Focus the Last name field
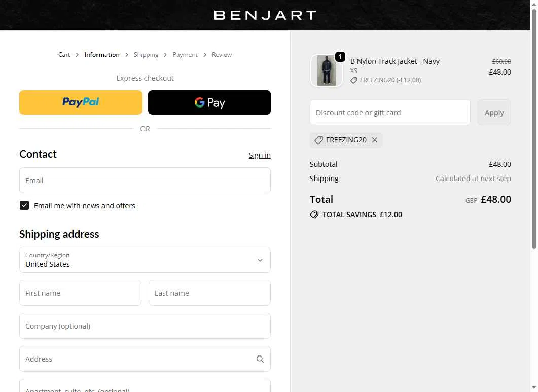The height and width of the screenshot is (392, 538). click(x=209, y=293)
